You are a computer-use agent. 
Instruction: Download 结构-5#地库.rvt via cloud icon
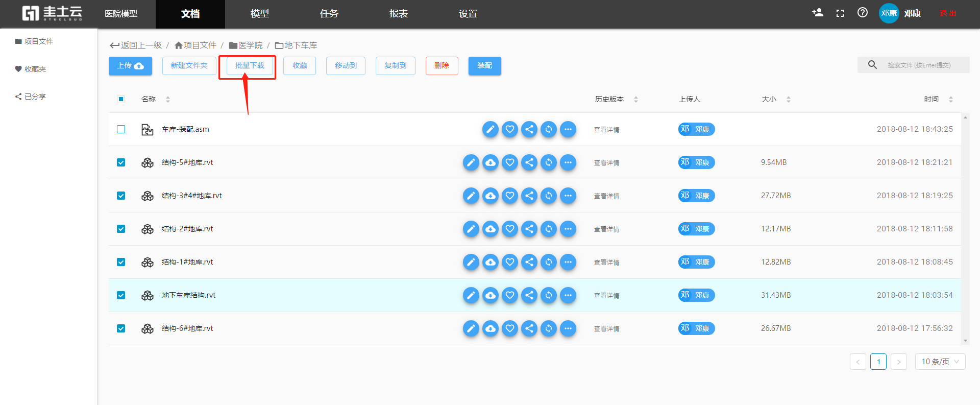pos(491,162)
